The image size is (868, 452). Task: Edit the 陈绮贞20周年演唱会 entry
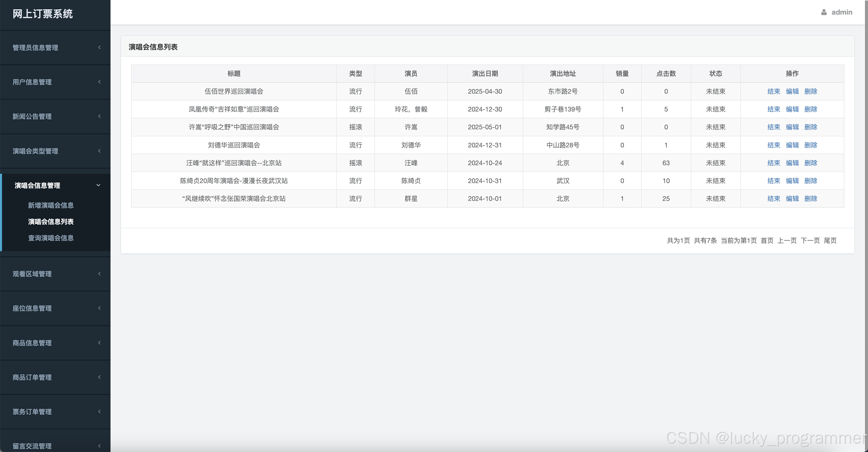[792, 181]
